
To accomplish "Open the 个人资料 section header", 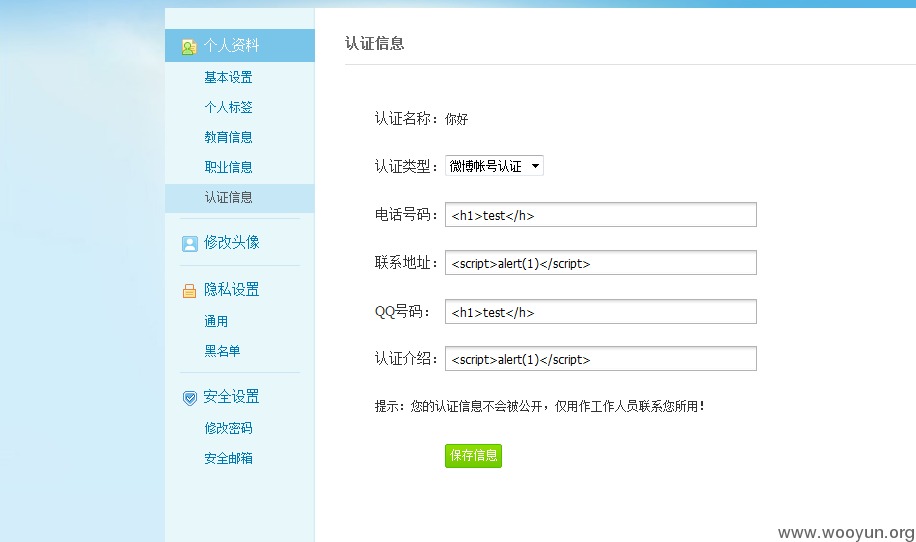I will click(240, 46).
